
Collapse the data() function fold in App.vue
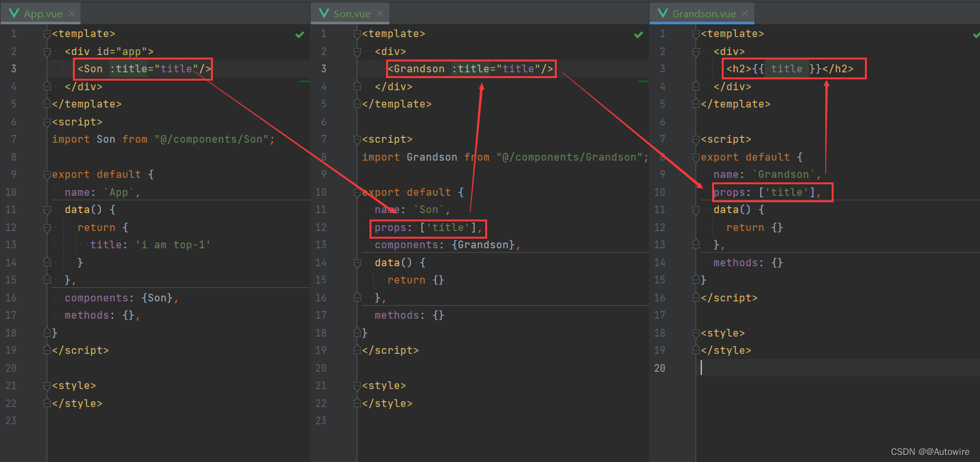pos(47,209)
